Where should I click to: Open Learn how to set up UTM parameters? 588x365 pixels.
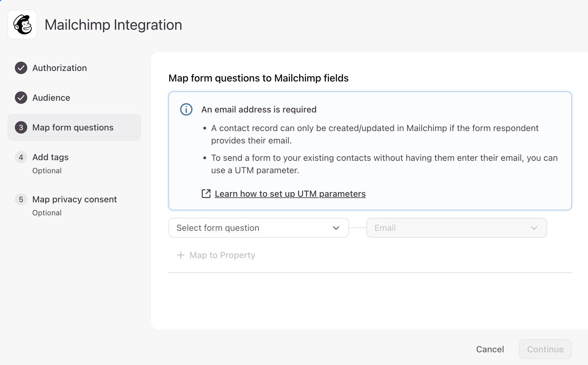[290, 194]
